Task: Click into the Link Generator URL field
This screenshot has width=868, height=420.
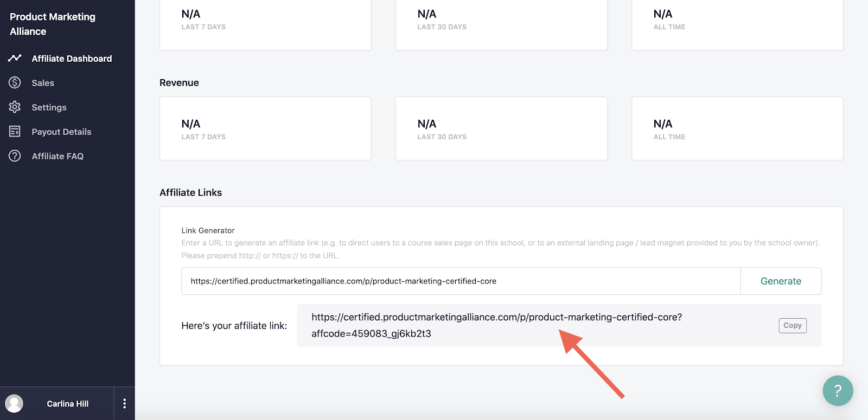Action: point(461,281)
